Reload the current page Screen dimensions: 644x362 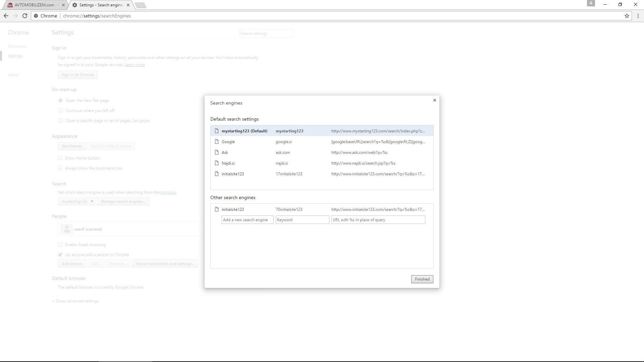pos(25,16)
